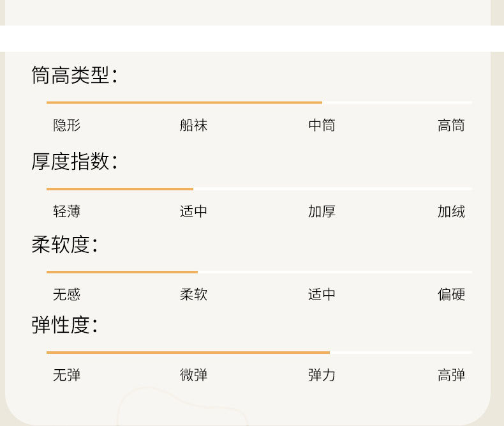
Task: Choose the 弹力 elasticity label
Action: click(322, 375)
